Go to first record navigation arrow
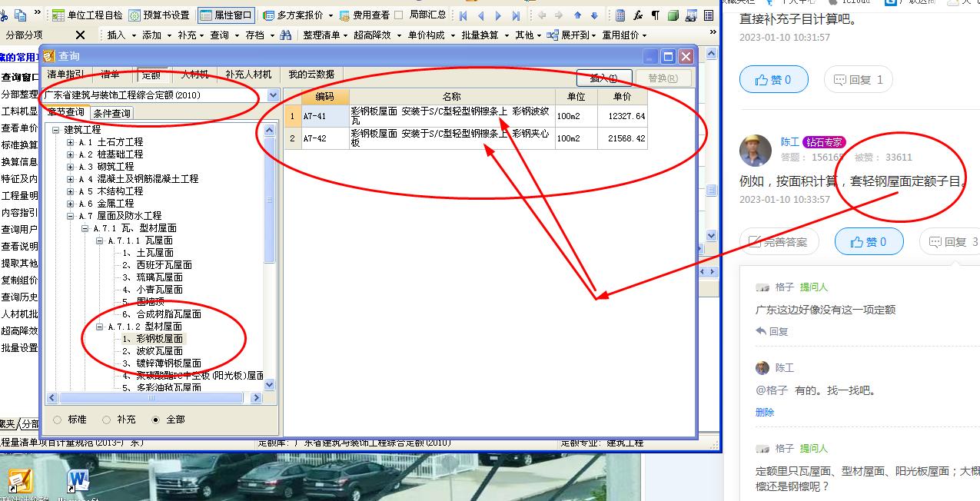The width and height of the screenshot is (980, 501). tap(463, 15)
